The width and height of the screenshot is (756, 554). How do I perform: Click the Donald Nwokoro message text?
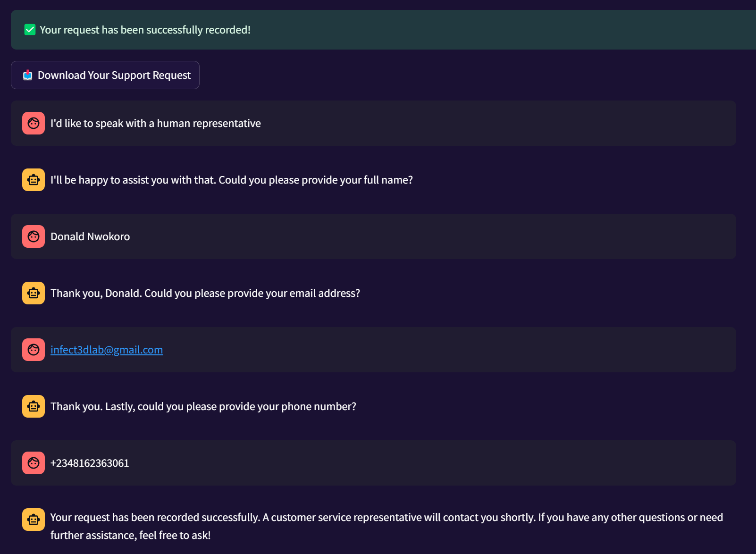[90, 236]
